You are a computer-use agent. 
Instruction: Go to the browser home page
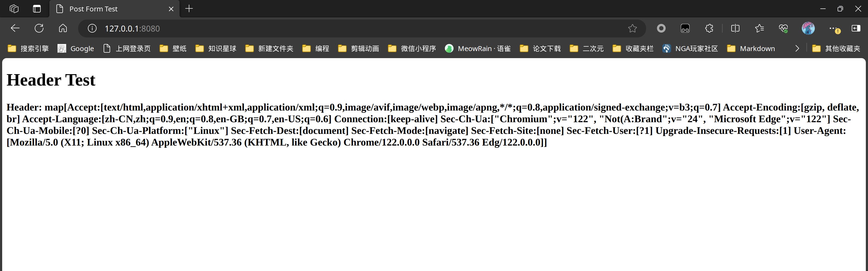63,28
